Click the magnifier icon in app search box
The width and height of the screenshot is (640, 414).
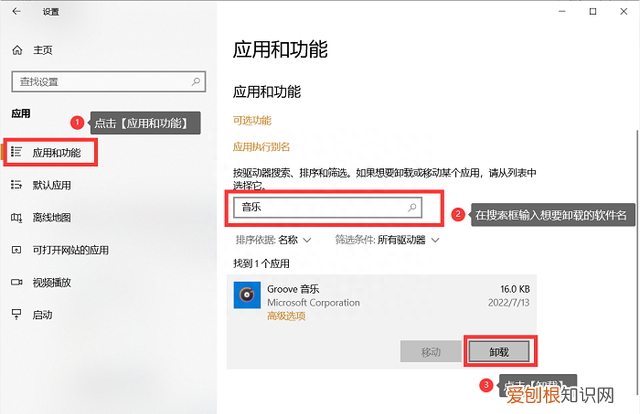[x=412, y=207]
